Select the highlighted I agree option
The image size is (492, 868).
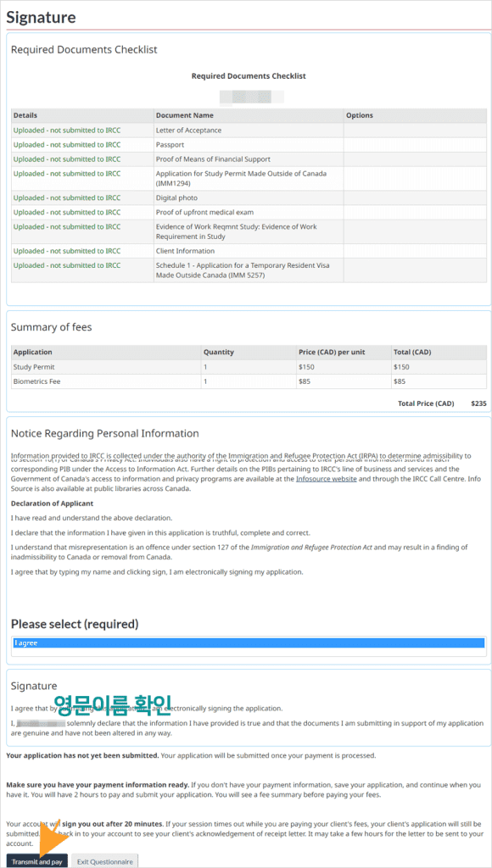click(x=249, y=643)
